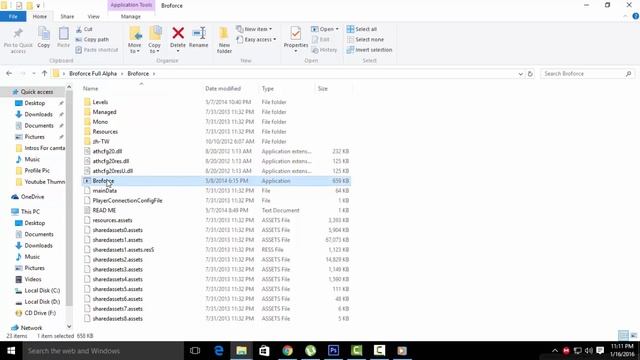Viewport: 640px width, 360px height.
Task: Sort by the Date modified column header
Action: [x=223, y=89]
